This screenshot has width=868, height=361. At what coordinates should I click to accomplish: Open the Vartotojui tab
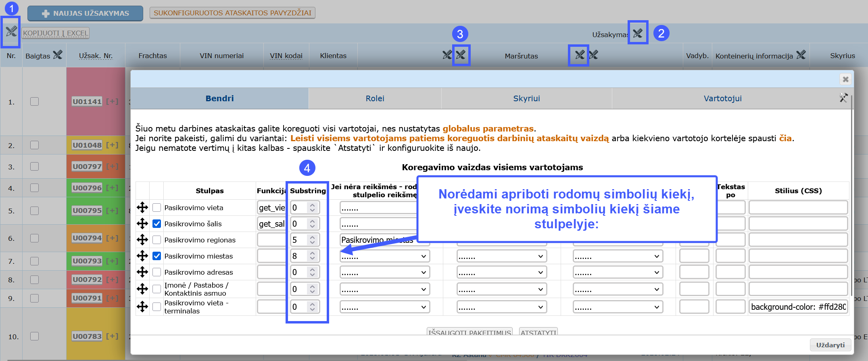pyautogui.click(x=722, y=98)
